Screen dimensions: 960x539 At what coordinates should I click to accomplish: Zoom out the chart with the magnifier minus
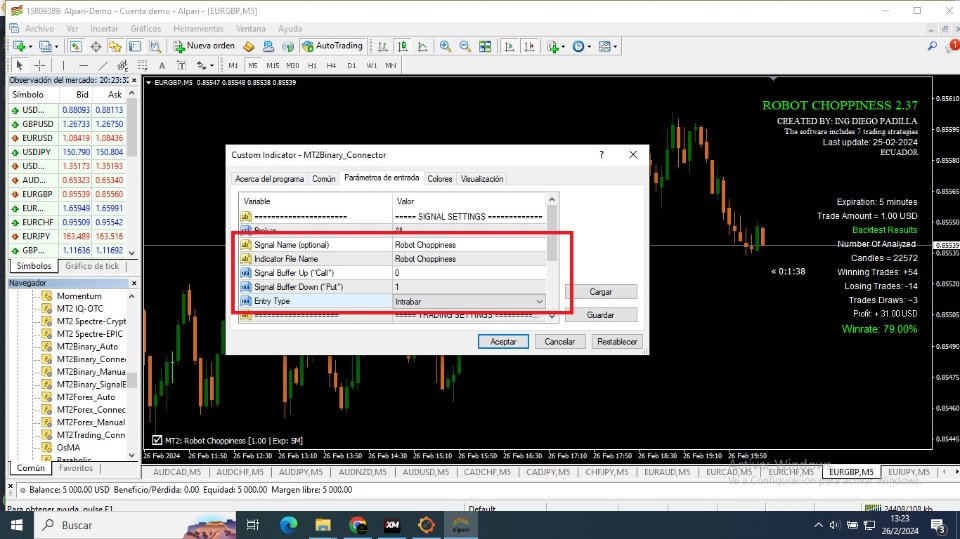pyautogui.click(x=465, y=47)
